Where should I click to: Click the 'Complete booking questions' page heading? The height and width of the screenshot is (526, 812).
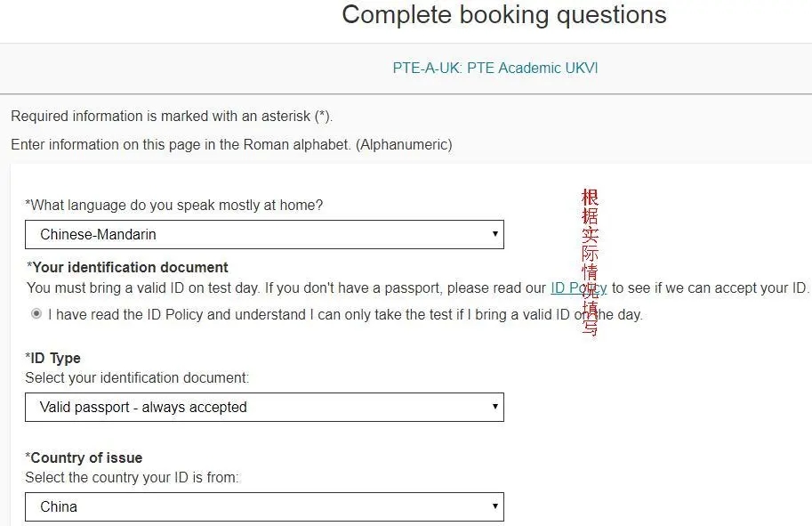[x=504, y=14]
